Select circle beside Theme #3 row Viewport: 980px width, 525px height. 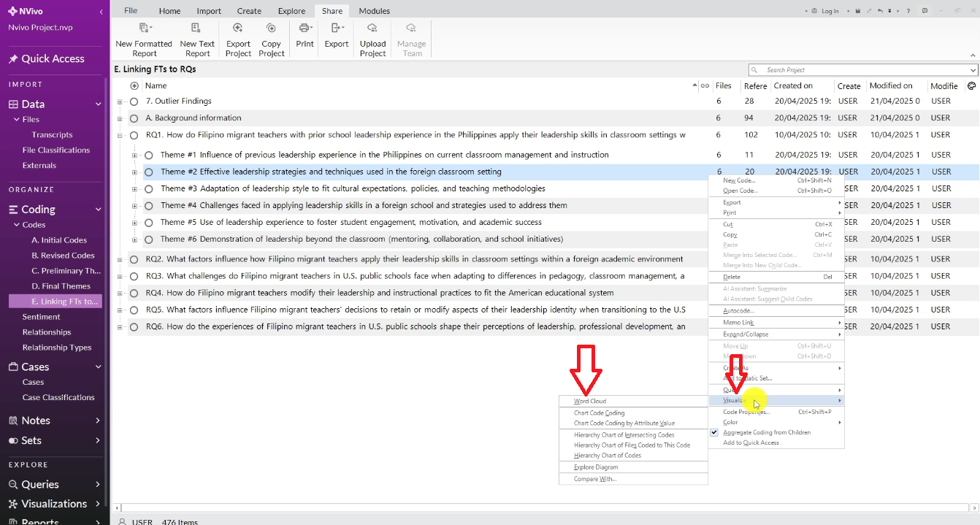149,189
